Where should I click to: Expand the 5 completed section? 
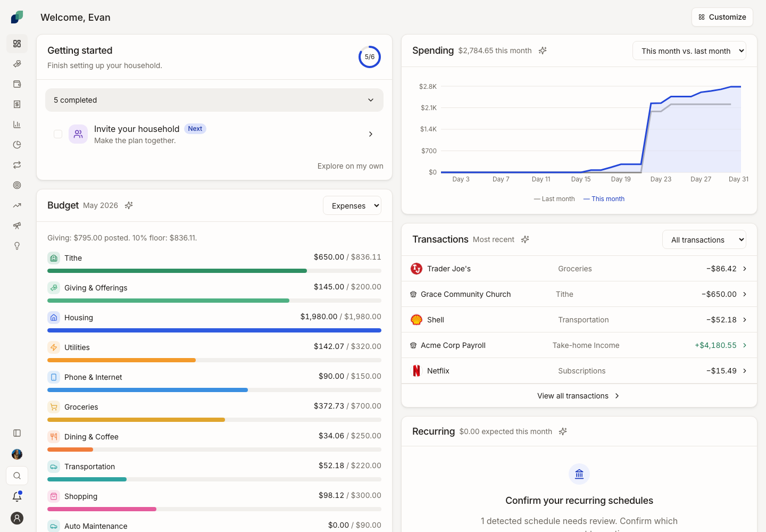click(x=214, y=100)
